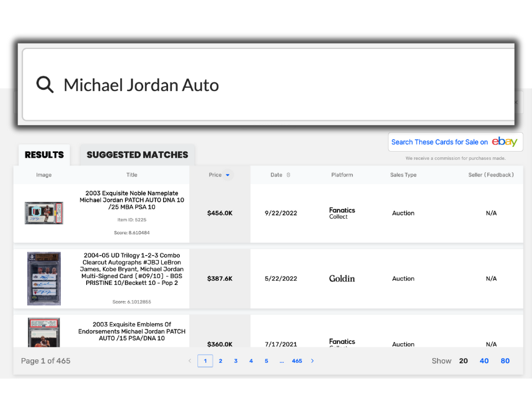Open the 2003 Exquisite Noble Nameplate card thumbnail

click(44, 213)
